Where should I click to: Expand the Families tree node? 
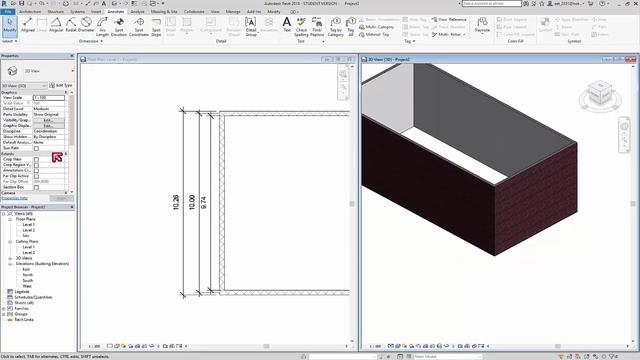point(4,309)
